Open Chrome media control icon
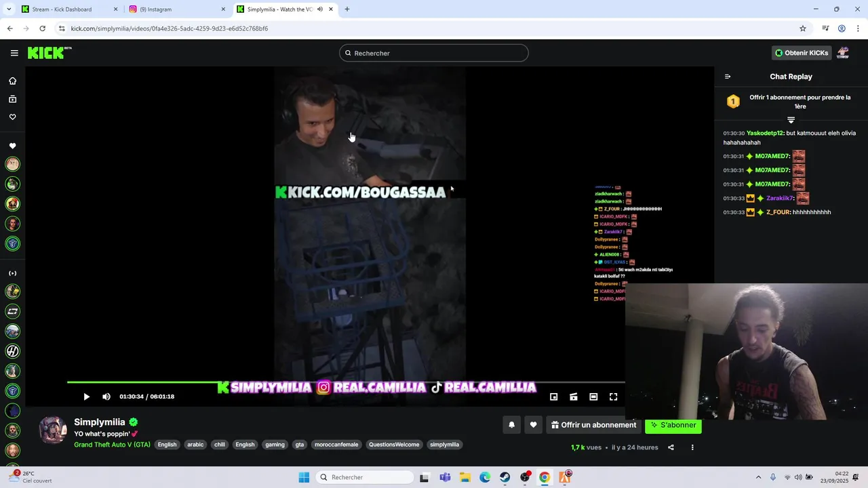Viewport: 868px width, 488px height. click(x=825, y=28)
